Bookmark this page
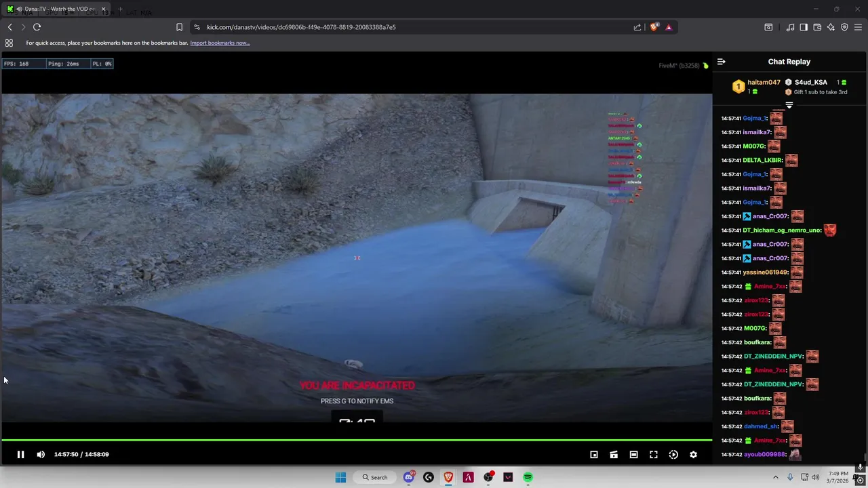868x488 pixels. pyautogui.click(x=179, y=27)
